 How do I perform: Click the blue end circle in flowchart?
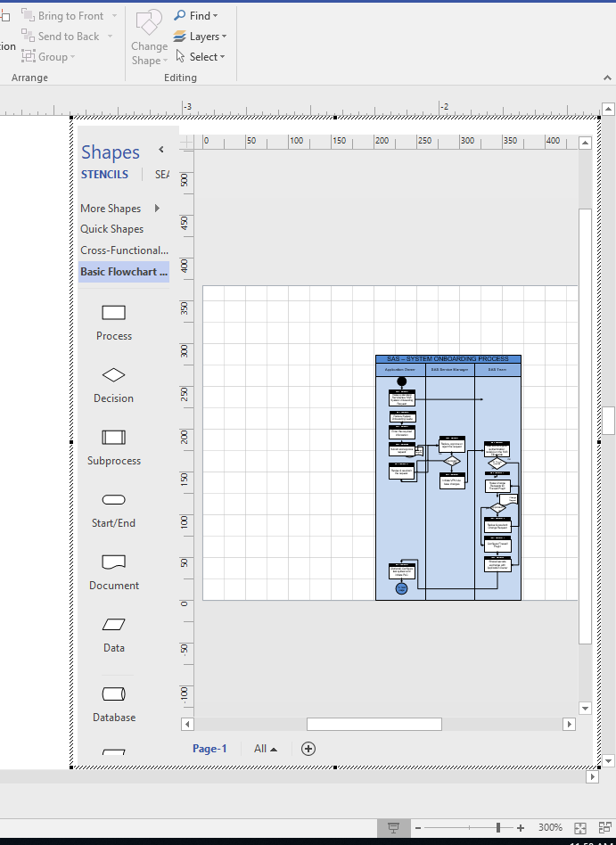401,588
